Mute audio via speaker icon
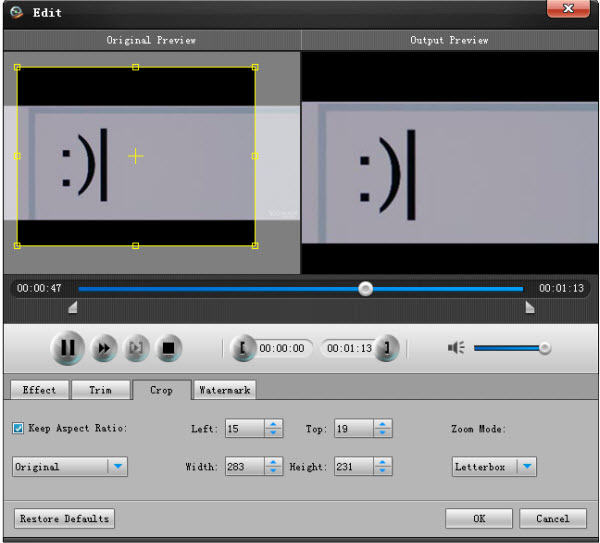This screenshot has height=543, width=600. click(456, 348)
